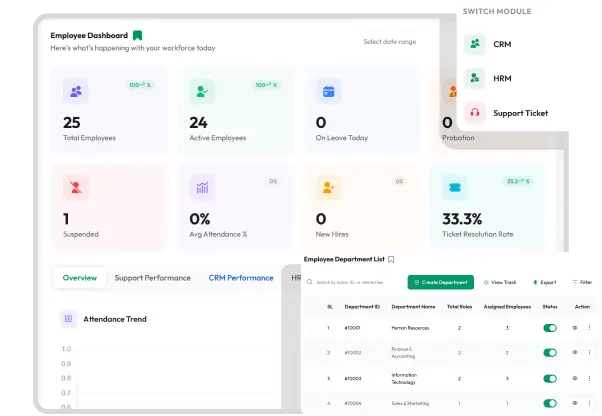View the Human Resources department details eye icon

(575, 328)
